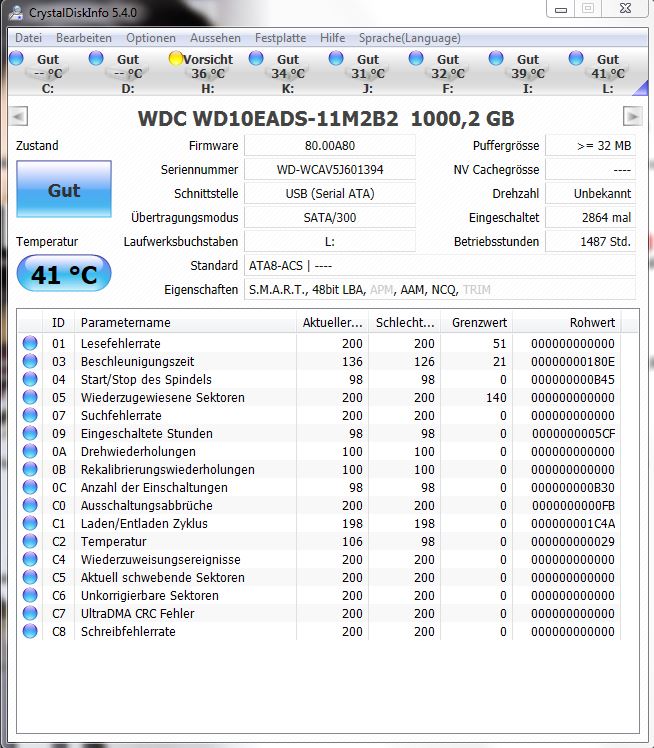654x748 pixels.
Task: Click Standard field ATA8-ACS
Action: pyautogui.click(x=440, y=265)
